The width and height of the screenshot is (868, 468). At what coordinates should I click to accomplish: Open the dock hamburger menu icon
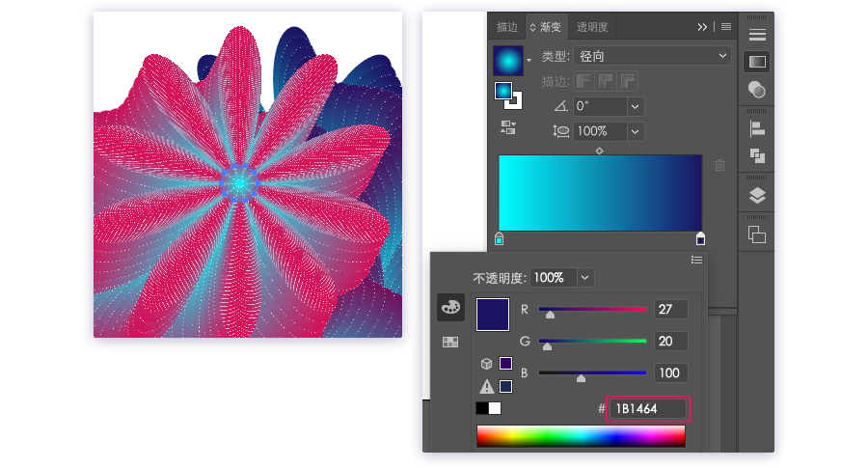pyautogui.click(x=757, y=35)
